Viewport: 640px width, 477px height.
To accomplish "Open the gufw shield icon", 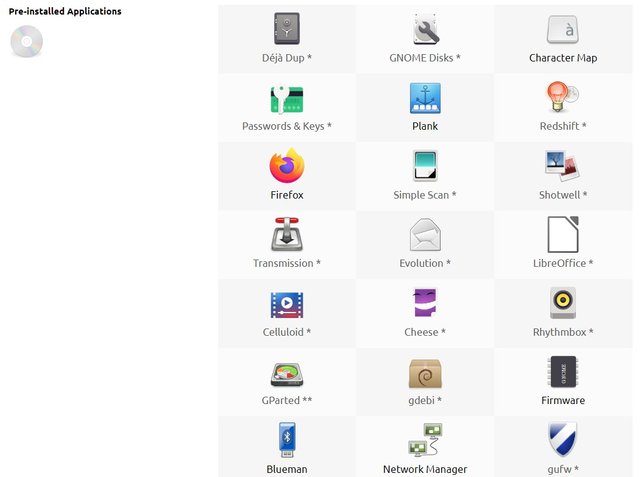I will [563, 439].
